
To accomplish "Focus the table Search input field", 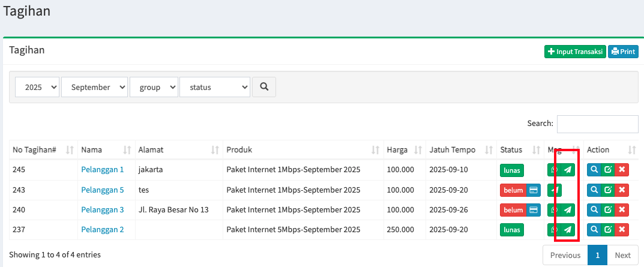I will pyautogui.click(x=597, y=124).
